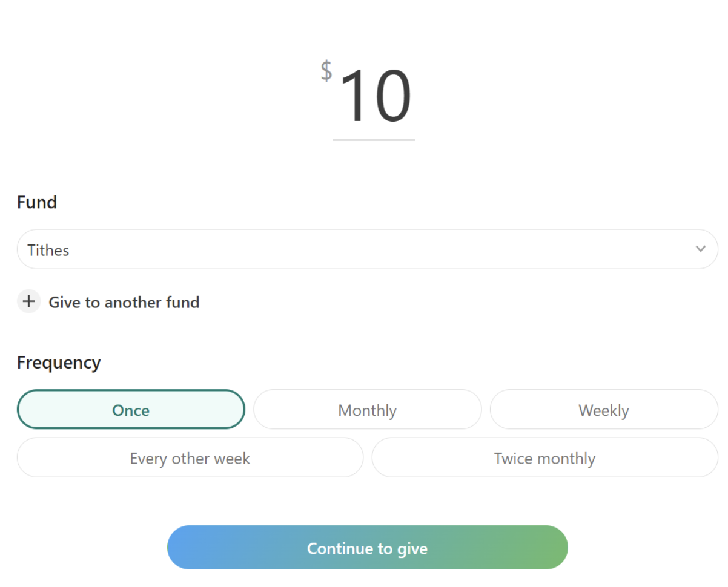728x587 pixels.
Task: Click the Monthly label text
Action: (x=368, y=410)
